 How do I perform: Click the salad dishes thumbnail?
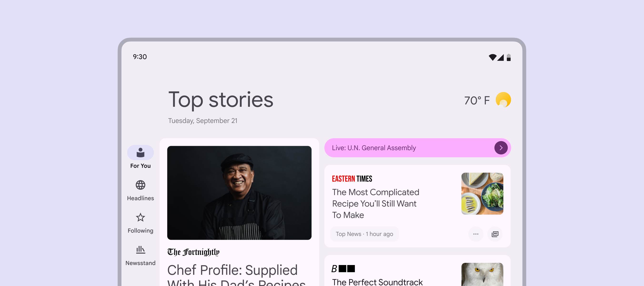pyautogui.click(x=482, y=194)
